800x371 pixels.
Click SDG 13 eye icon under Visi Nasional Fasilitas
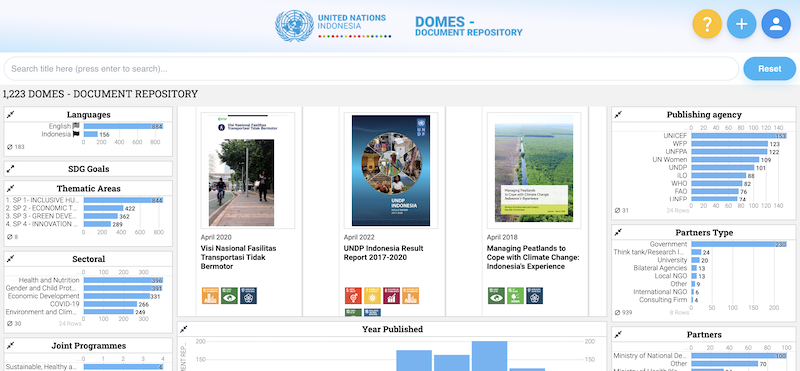(x=229, y=295)
